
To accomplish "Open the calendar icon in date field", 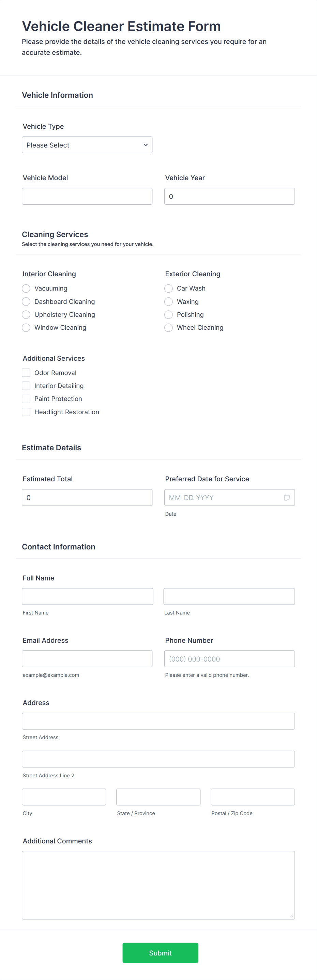I will point(287,497).
